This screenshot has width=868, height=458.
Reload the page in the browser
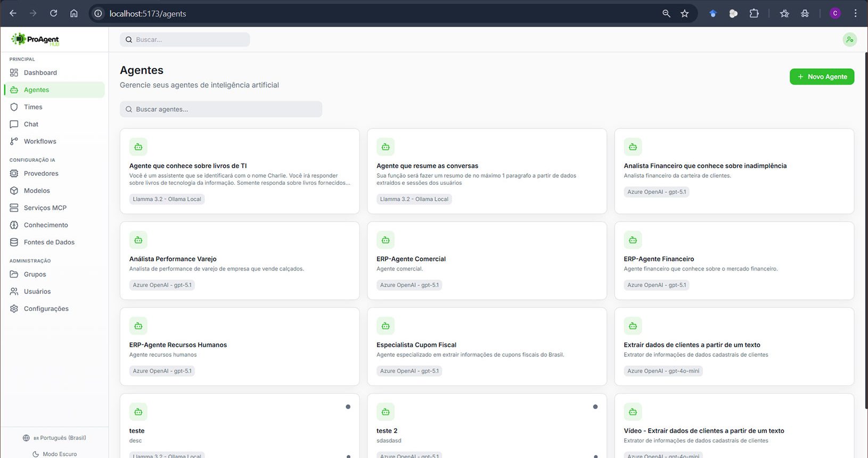[53, 13]
